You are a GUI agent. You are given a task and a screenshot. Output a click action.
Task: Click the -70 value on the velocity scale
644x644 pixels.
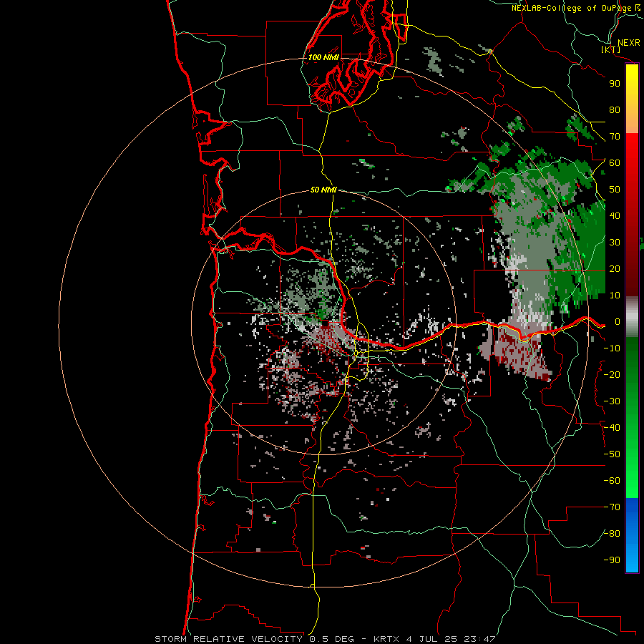pos(612,507)
